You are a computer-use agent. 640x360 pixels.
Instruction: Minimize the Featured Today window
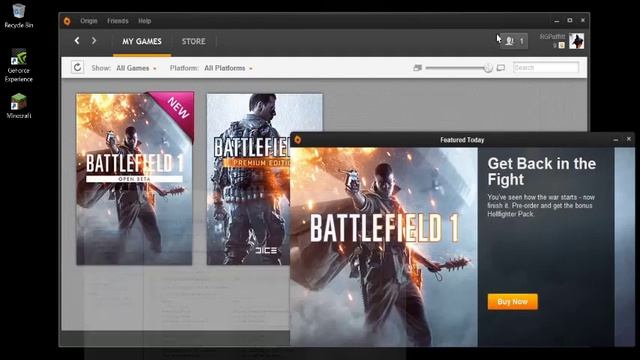pos(616,140)
